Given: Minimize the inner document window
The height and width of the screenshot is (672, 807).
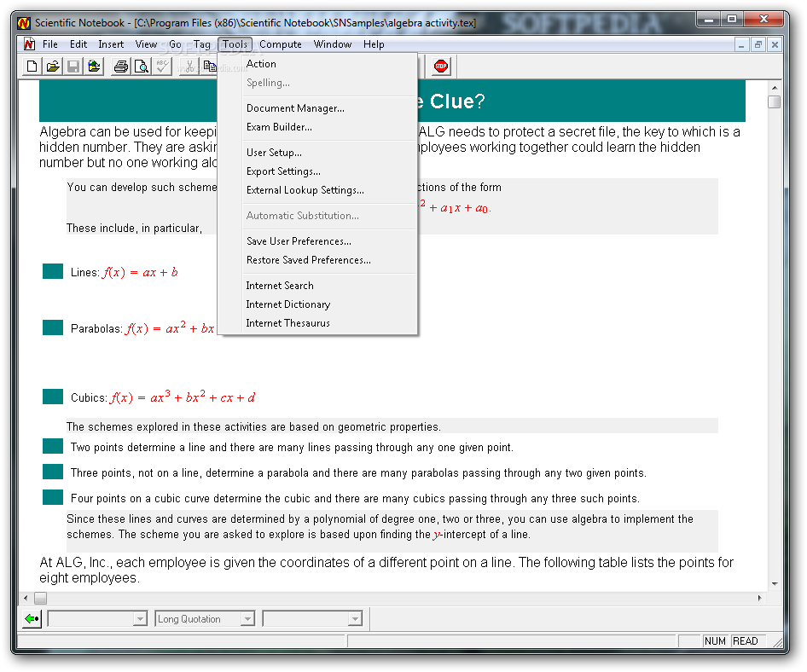Looking at the screenshot, I should (741, 44).
